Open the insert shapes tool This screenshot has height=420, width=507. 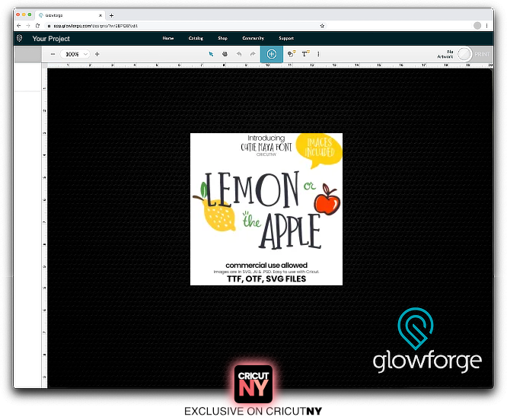pyautogui.click(x=292, y=53)
